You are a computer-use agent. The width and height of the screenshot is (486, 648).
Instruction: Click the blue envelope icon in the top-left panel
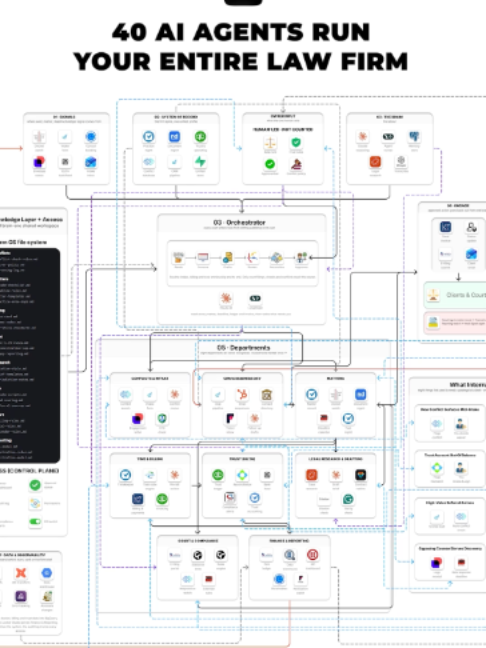pos(91,162)
